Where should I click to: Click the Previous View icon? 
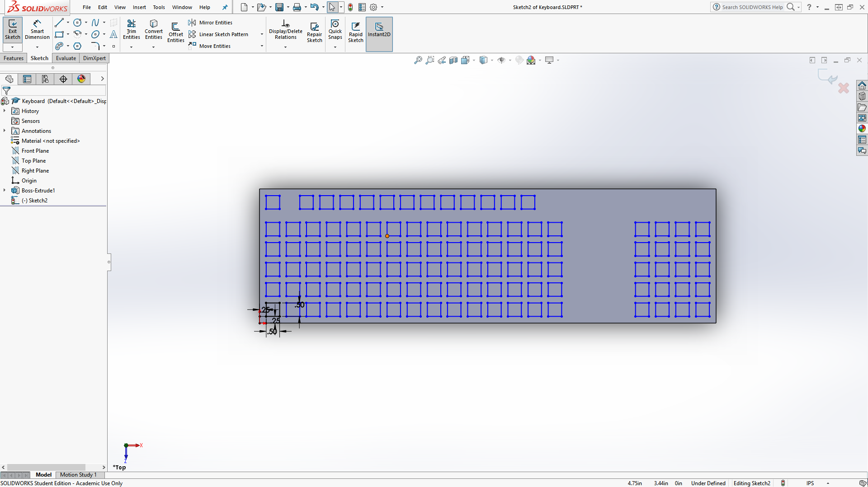coord(442,60)
